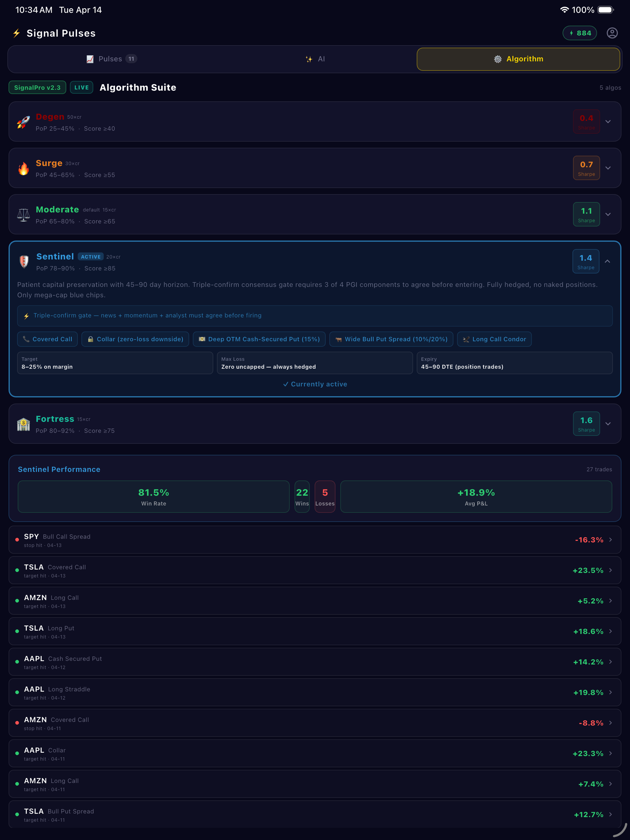Open the AMZN Long Call +7.4% row
The height and width of the screenshot is (840, 630).
click(315, 784)
